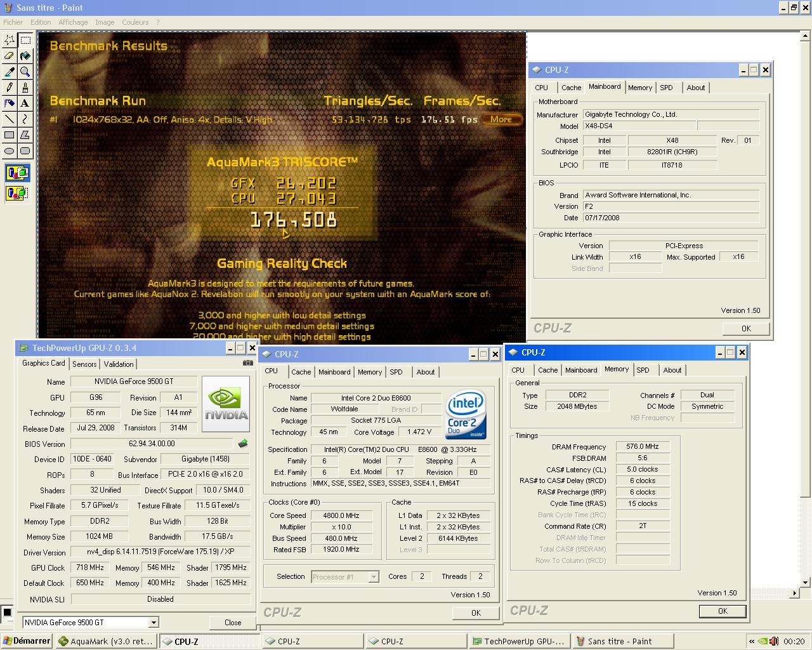812x650 pixels.
Task: Activate the Pick Color eyedropper tool
Action: (x=10, y=72)
